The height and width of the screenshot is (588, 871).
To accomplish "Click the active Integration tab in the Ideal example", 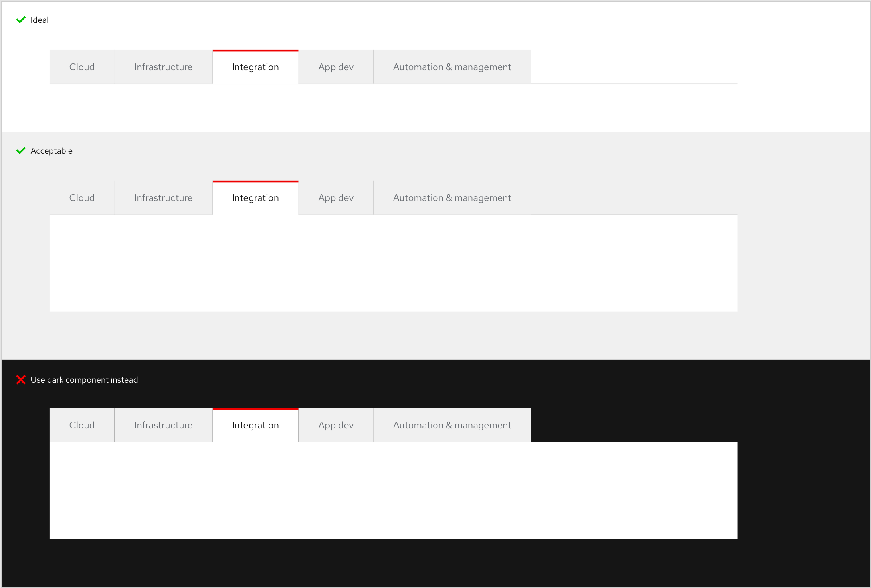I will pyautogui.click(x=255, y=67).
